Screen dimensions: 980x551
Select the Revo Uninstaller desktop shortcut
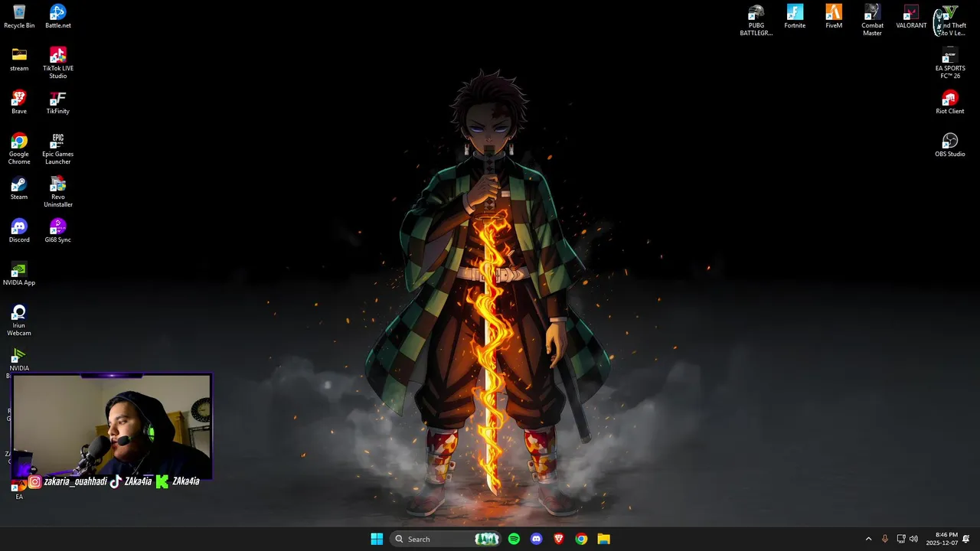click(58, 191)
